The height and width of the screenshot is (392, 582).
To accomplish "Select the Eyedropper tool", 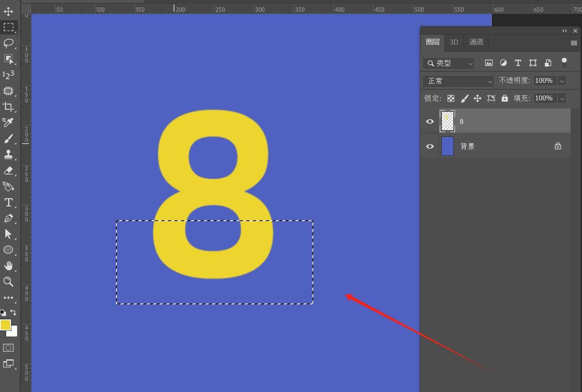I will (x=8, y=122).
